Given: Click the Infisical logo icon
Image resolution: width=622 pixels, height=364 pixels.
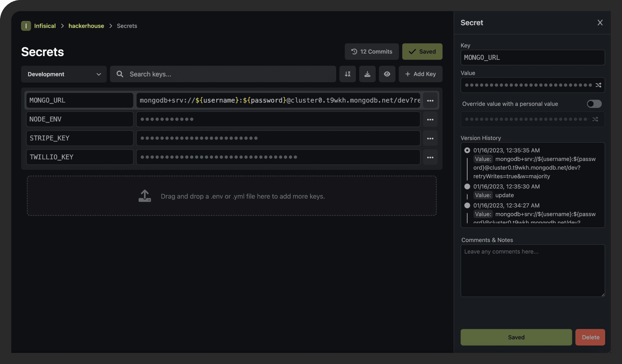Looking at the screenshot, I should click(26, 26).
